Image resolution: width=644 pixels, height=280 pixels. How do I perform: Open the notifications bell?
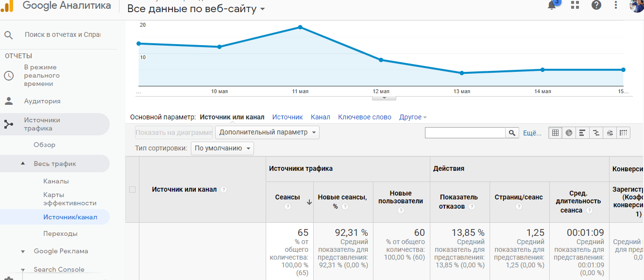(552, 5)
